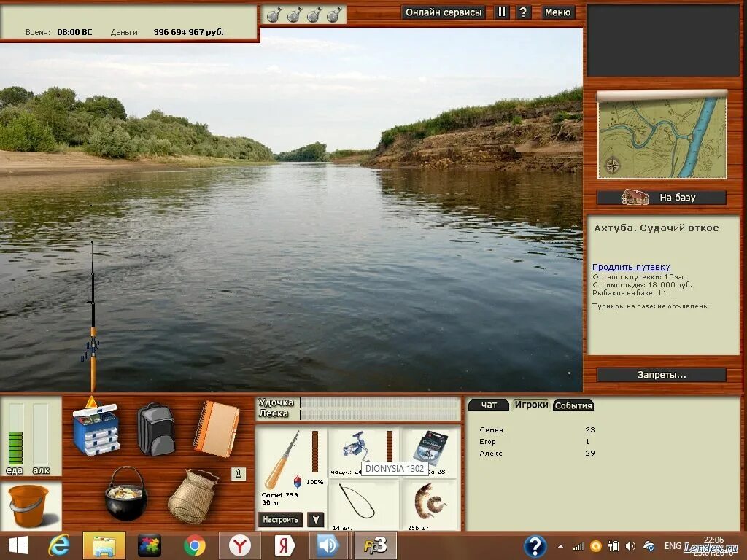Switch to the События tab
The image size is (747, 560).
point(573,405)
